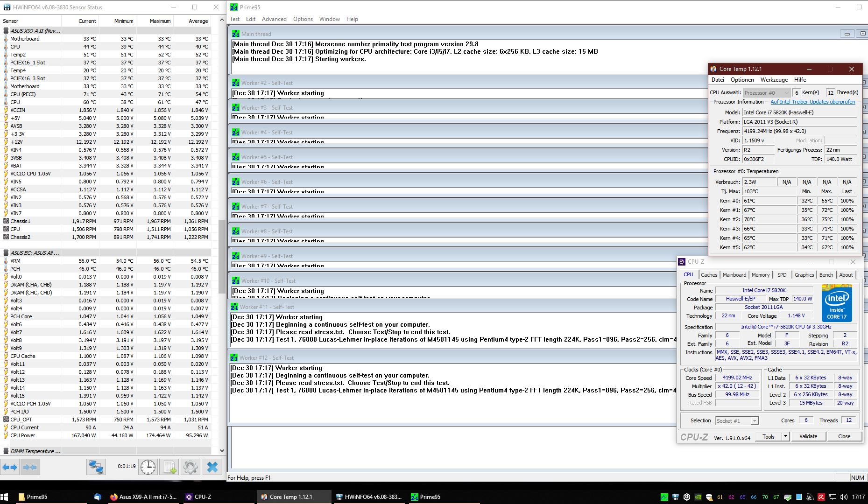Open HWiNFO remote network monitors button

(x=96, y=467)
